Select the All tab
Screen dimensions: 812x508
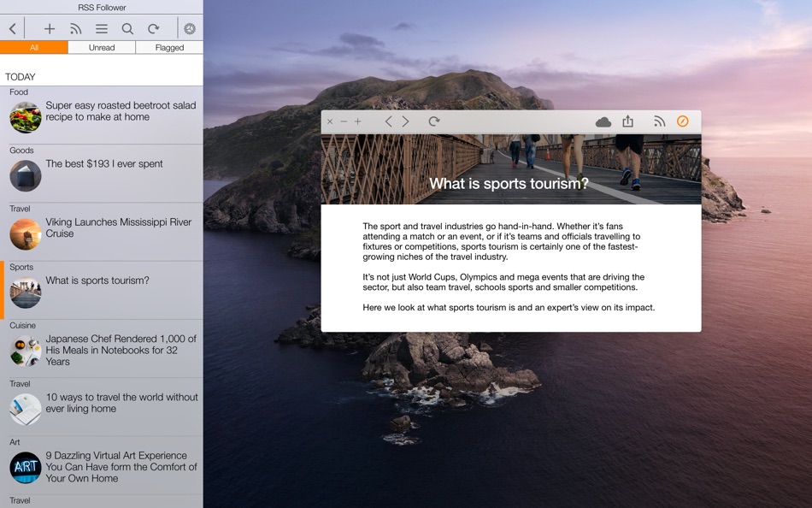pyautogui.click(x=33, y=47)
